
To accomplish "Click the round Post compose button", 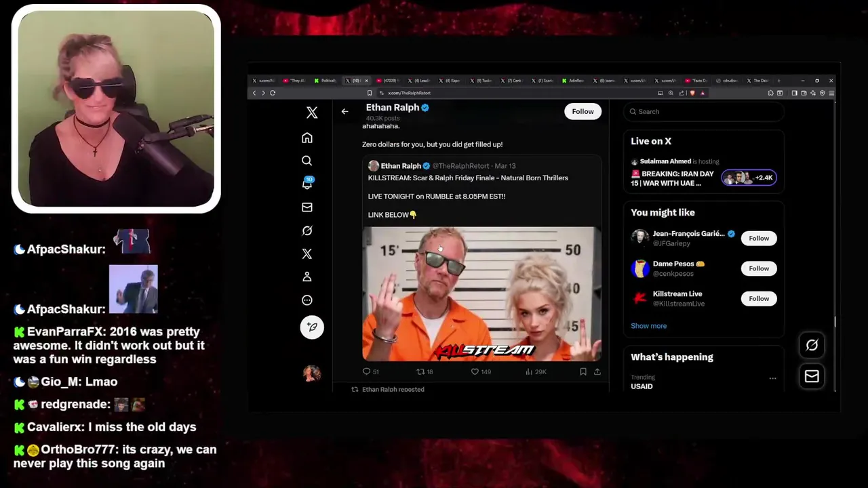I will [x=312, y=327].
